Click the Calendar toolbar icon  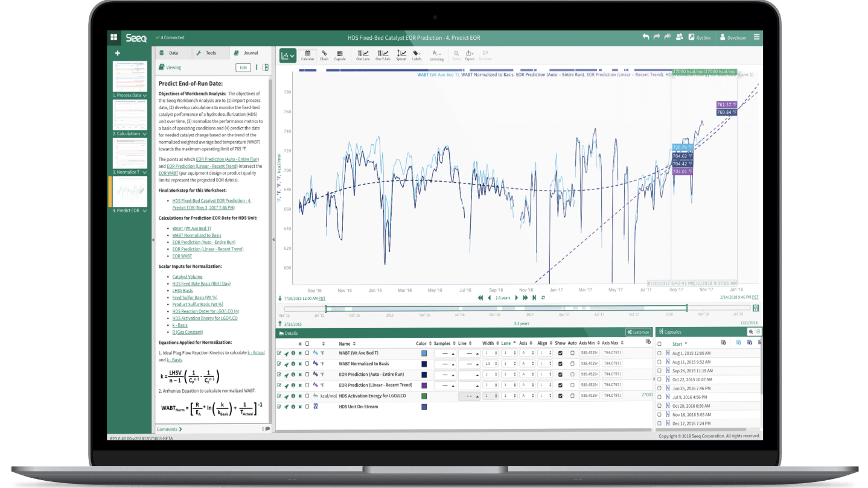click(307, 55)
